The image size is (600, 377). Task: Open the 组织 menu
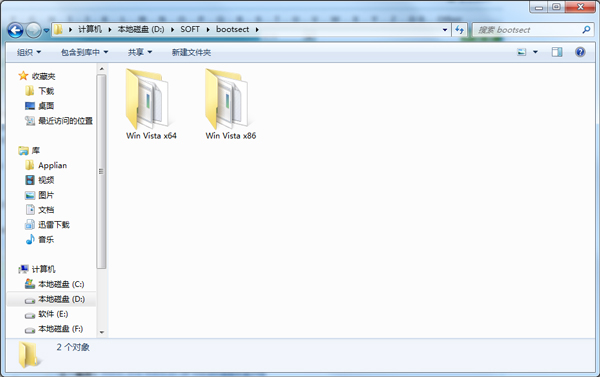pyautogui.click(x=29, y=52)
